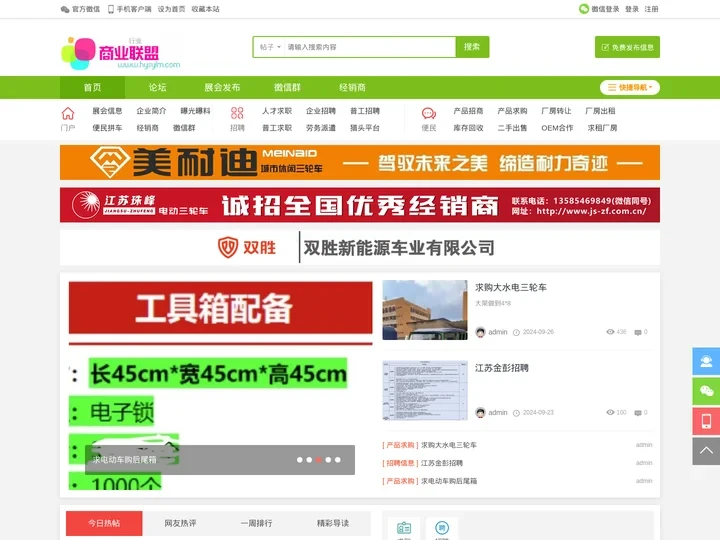
Task: Click the round 聘 icon below the posts
Action: [x=442, y=528]
